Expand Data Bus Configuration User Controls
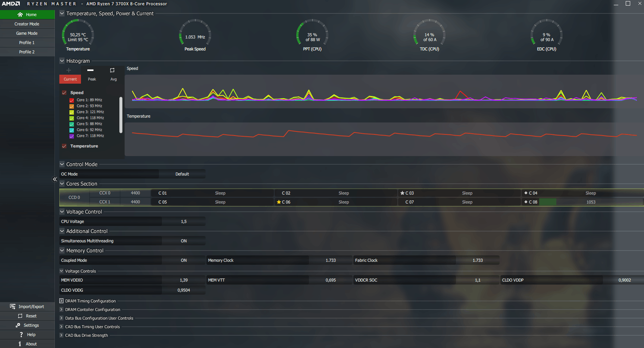Screen dimensions: 644x348 62,318
